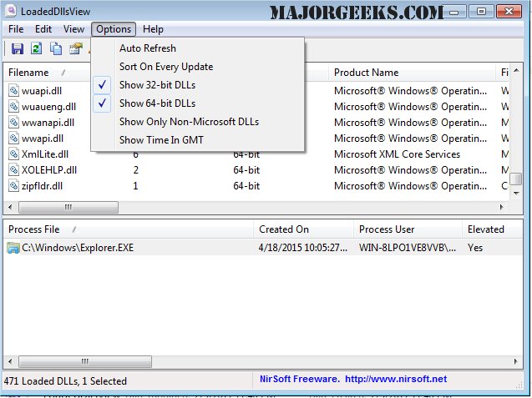Click lower pane horizontal scroll right arrow
The height and width of the screenshot is (398, 532).
(516, 361)
